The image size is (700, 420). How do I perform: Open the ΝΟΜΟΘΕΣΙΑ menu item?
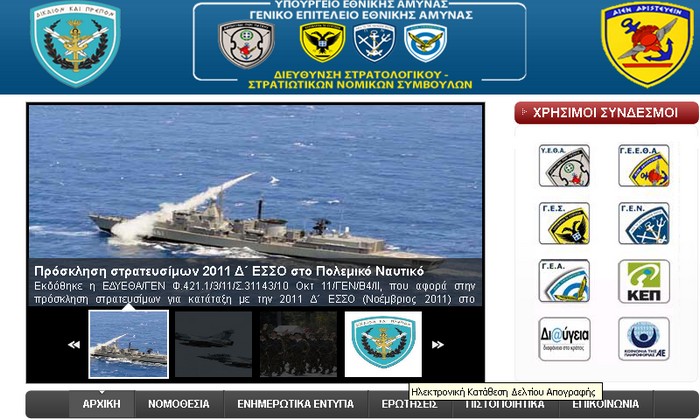pos(178,404)
